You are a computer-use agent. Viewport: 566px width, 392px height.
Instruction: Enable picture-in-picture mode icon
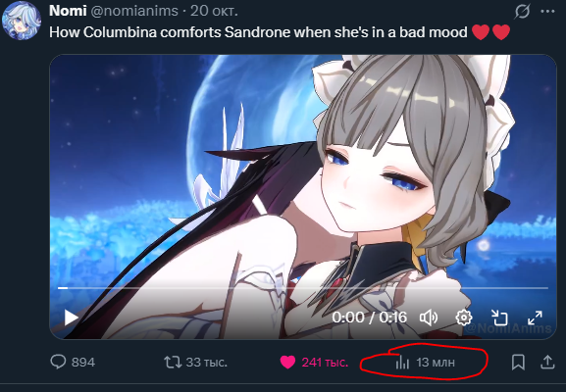[x=499, y=318]
